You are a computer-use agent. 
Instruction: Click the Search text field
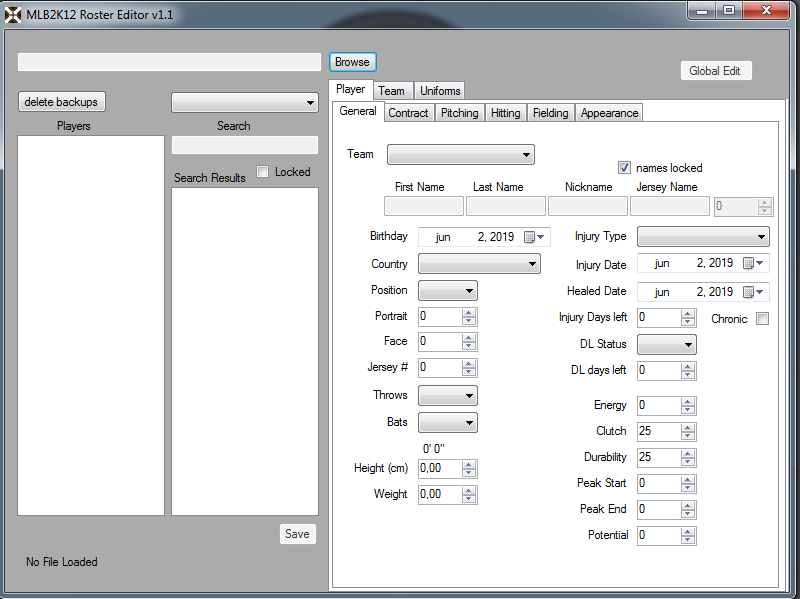point(245,146)
